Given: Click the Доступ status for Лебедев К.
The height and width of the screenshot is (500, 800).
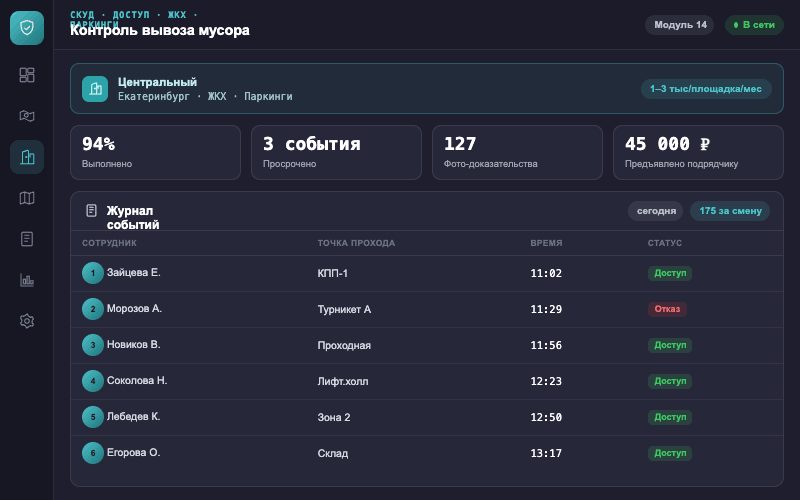Looking at the screenshot, I should coord(670,417).
